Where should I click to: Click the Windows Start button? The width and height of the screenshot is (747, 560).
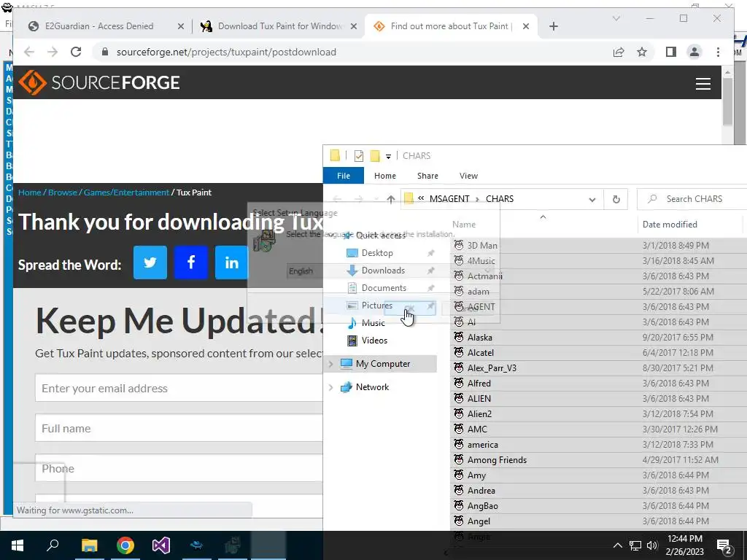coord(18,545)
